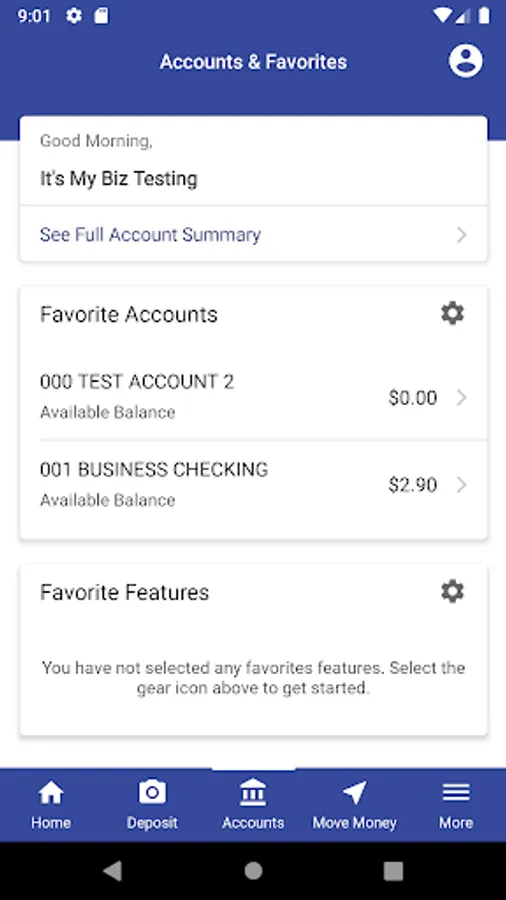Open Favorite Accounts gear settings
This screenshot has height=900, width=506.
[x=452, y=313]
